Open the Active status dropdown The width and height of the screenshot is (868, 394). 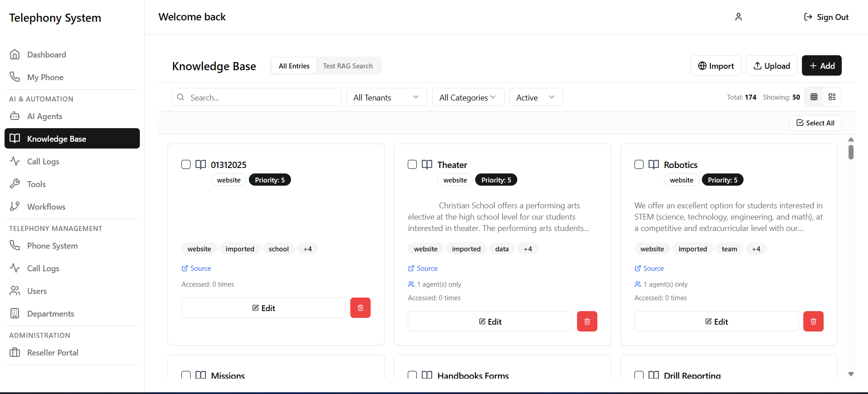[536, 97]
